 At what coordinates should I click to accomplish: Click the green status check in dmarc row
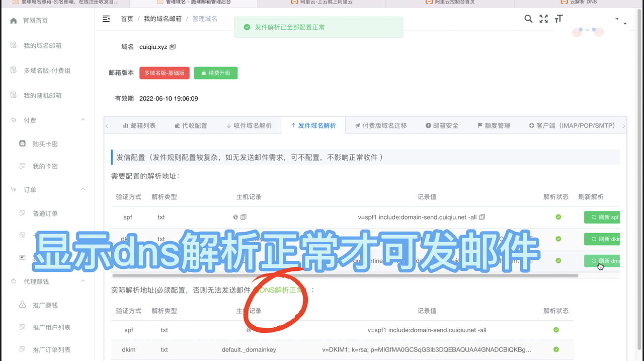click(x=558, y=260)
